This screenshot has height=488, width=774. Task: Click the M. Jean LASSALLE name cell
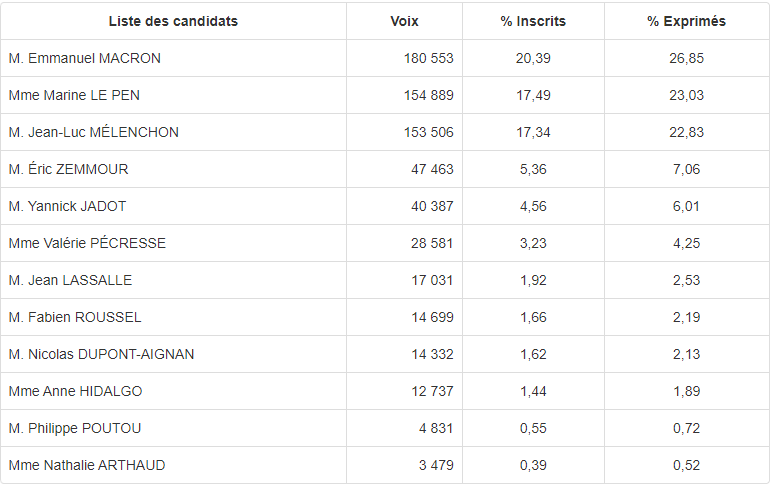70,280
